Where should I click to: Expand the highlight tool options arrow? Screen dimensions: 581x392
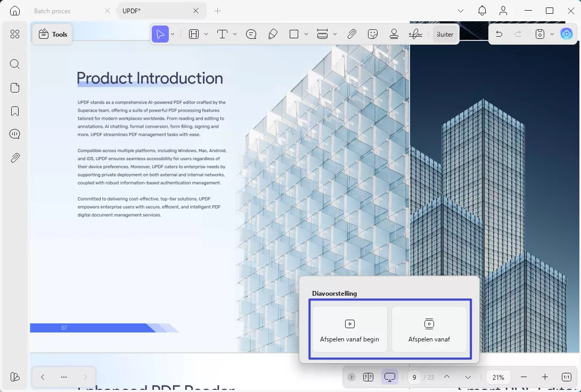pos(206,34)
